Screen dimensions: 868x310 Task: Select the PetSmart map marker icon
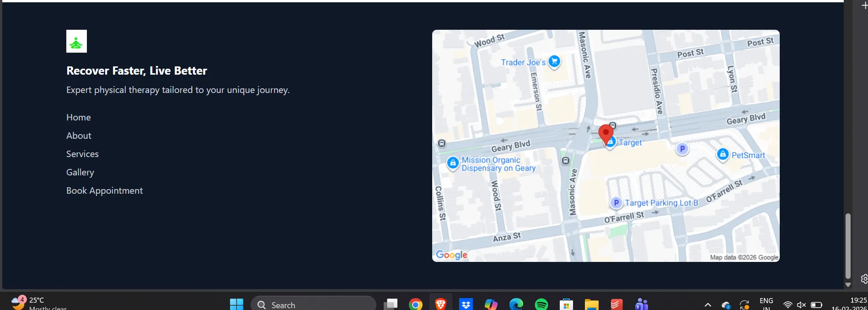(723, 155)
